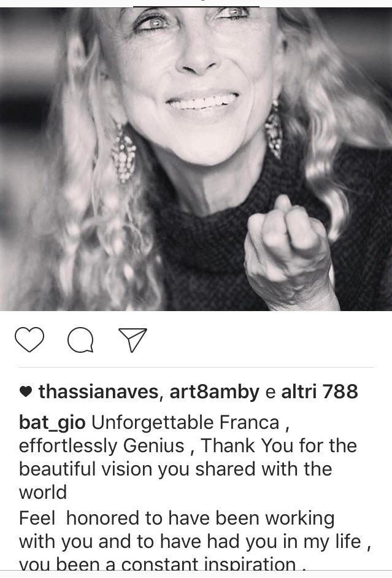Open thassianaves profile from the likes line

click(x=98, y=391)
